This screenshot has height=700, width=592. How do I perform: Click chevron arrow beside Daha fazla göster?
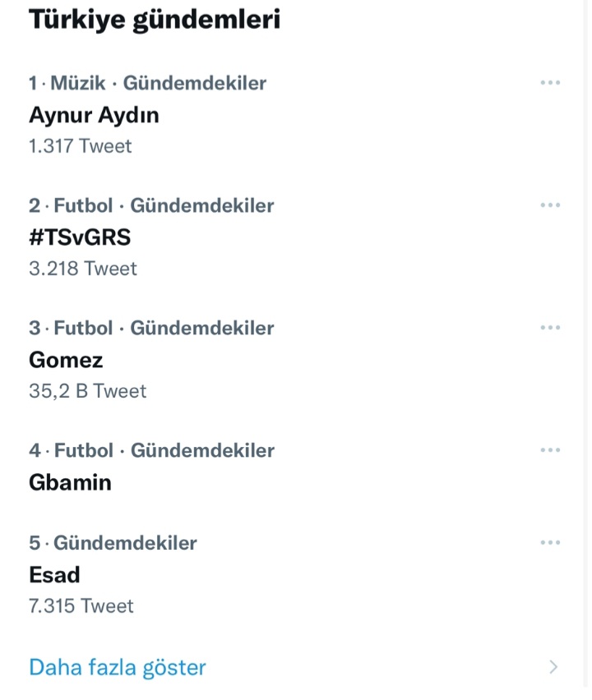[553, 666]
